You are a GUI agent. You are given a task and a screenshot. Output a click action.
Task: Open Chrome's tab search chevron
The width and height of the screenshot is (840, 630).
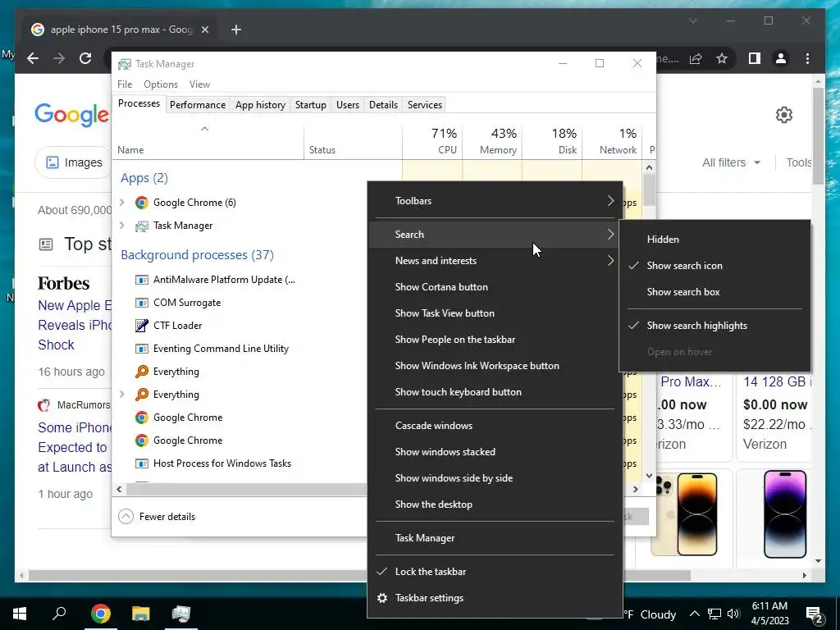click(692, 21)
